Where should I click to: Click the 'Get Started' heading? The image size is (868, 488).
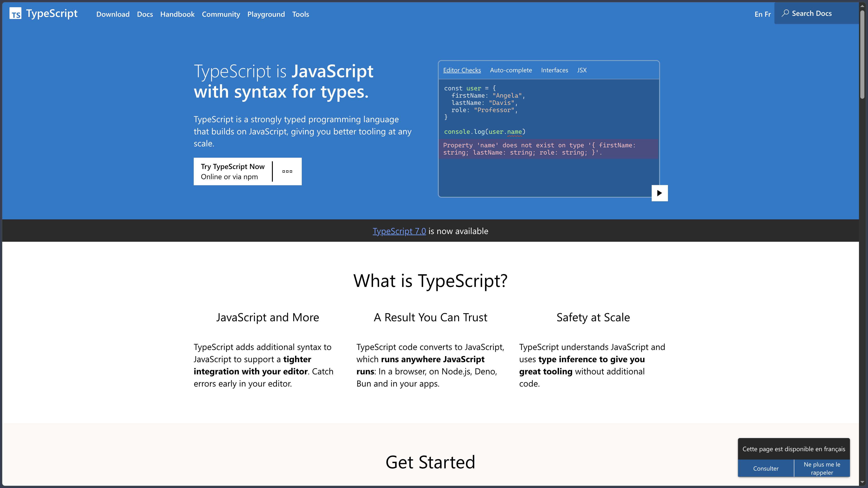pyautogui.click(x=430, y=462)
